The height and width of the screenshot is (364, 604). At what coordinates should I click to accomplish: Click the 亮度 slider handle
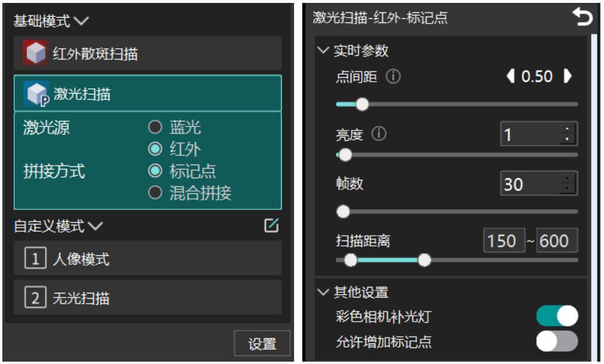click(345, 155)
